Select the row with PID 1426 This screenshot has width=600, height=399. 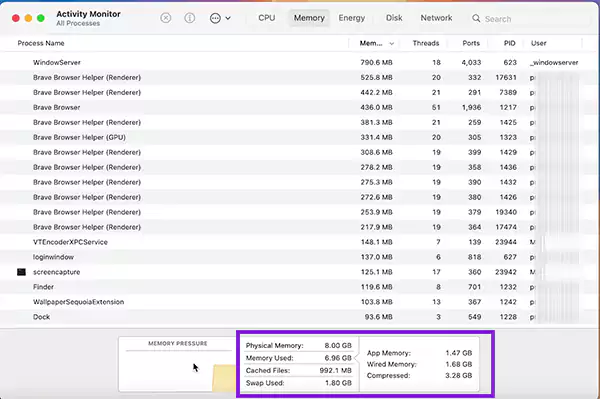coord(300,197)
